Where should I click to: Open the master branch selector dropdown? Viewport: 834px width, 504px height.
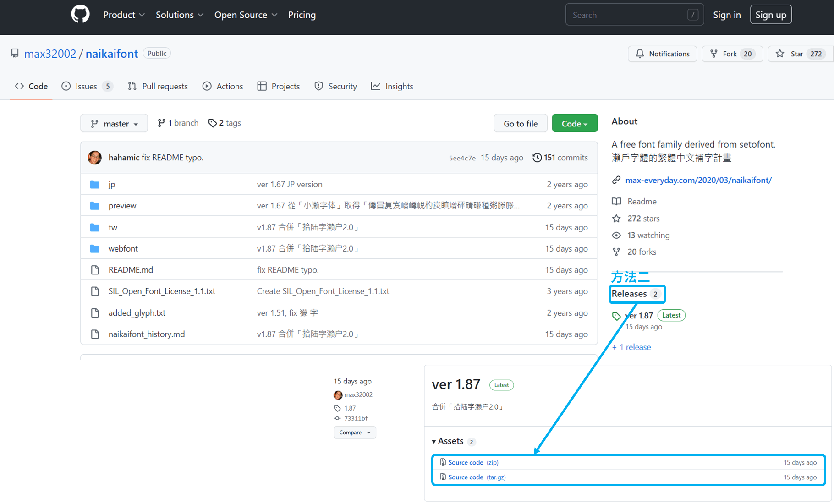[114, 123]
